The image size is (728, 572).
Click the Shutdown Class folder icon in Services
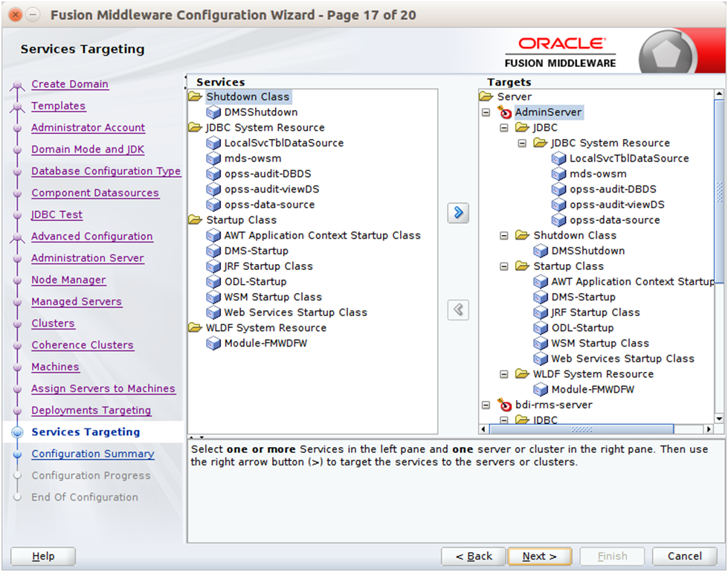[x=196, y=97]
